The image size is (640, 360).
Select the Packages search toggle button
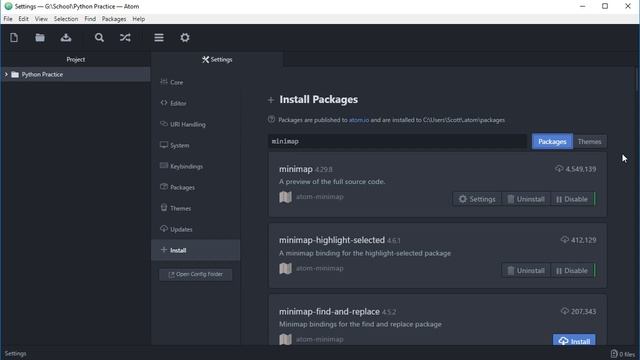552,142
